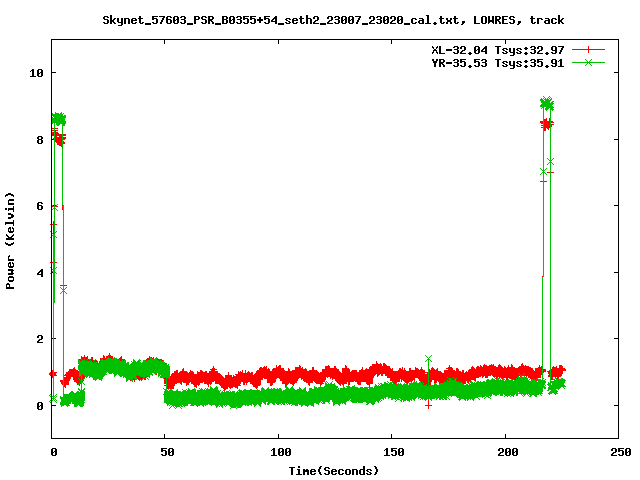Click the x-axis tick label 100
The width and height of the screenshot is (640, 480).
pyautogui.click(x=281, y=452)
